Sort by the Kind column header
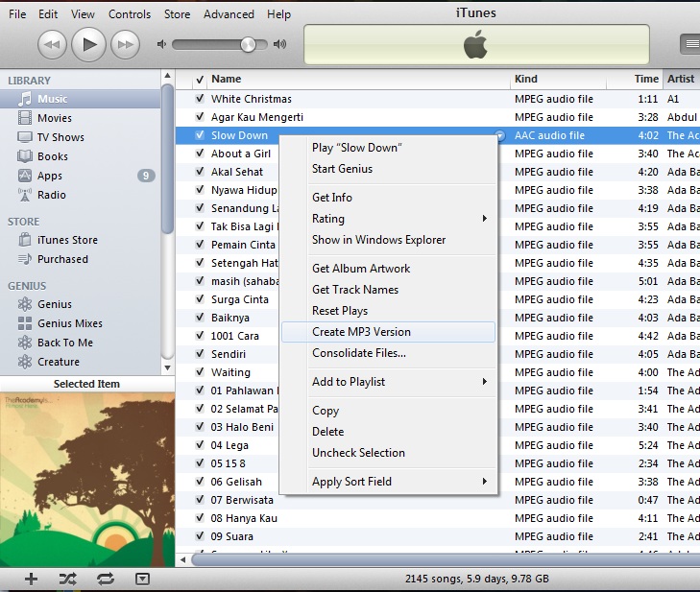 [x=558, y=79]
